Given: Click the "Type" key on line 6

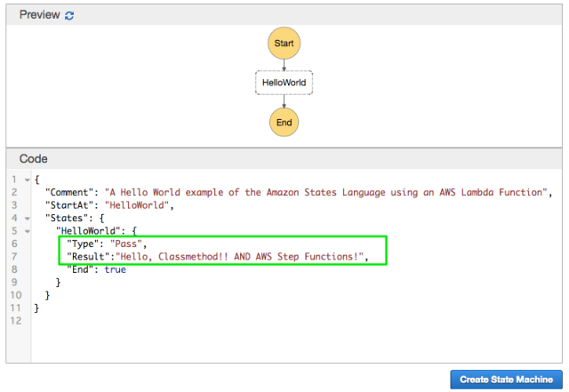Looking at the screenshot, I should [83, 244].
